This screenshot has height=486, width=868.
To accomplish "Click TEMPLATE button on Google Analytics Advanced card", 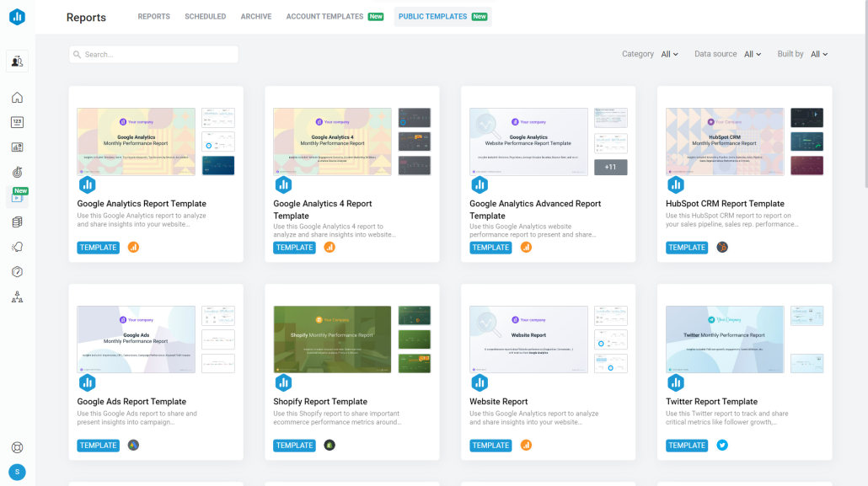I will point(490,248).
